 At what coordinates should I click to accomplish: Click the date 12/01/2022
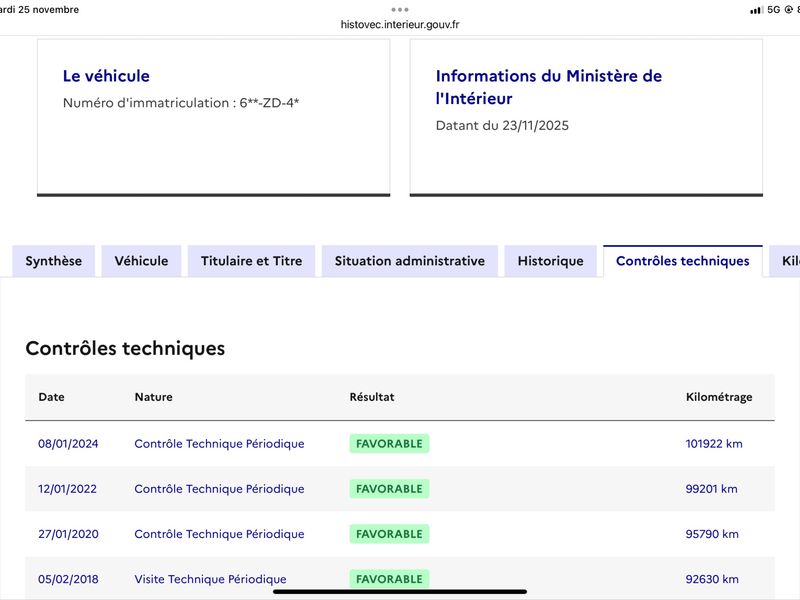pyautogui.click(x=67, y=489)
